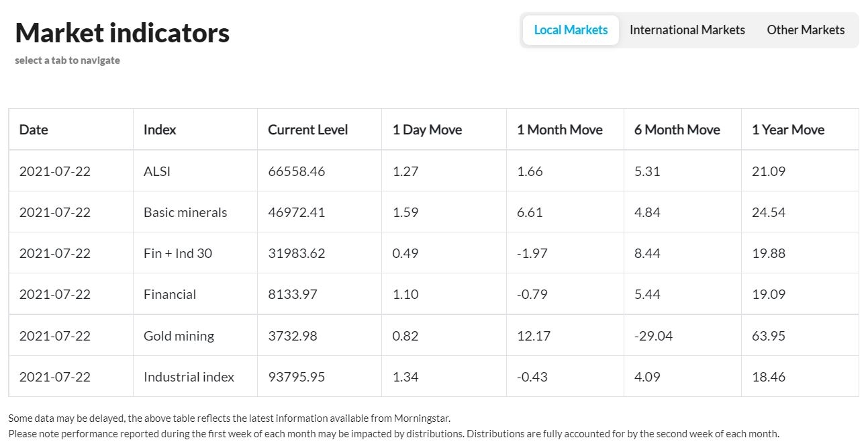This screenshot has height=444, width=868.
Task: Click the Morningstar data delay note
Action: point(230,418)
